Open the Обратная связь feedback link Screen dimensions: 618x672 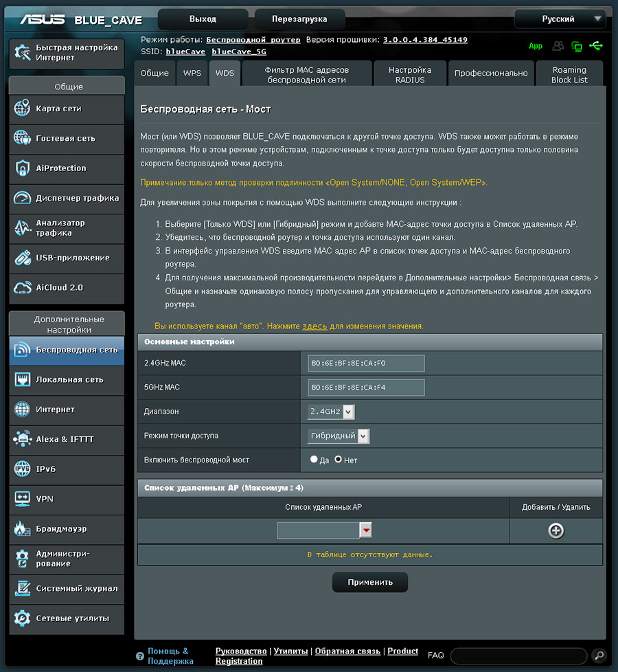pyautogui.click(x=347, y=651)
